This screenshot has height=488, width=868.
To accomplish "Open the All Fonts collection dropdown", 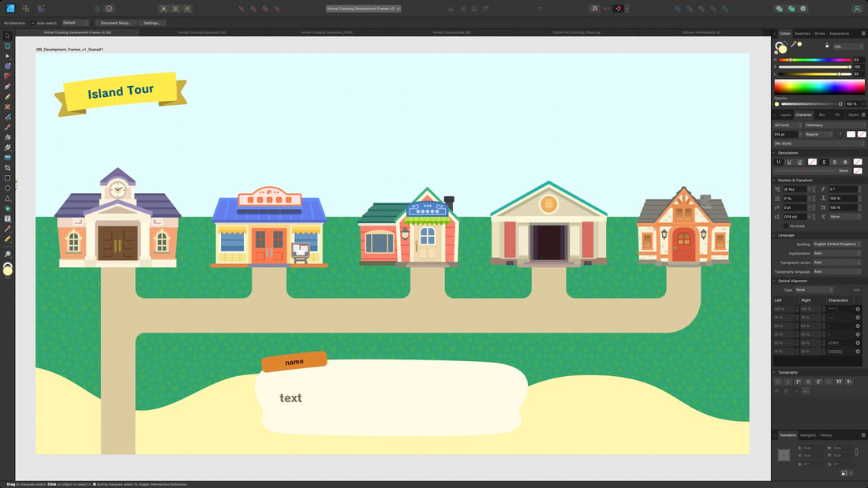I will pos(788,125).
